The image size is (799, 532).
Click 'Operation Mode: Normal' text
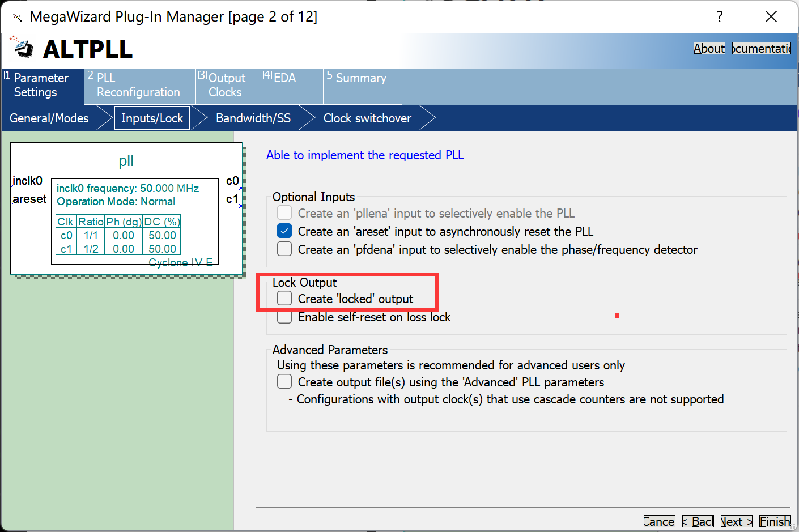point(116,202)
